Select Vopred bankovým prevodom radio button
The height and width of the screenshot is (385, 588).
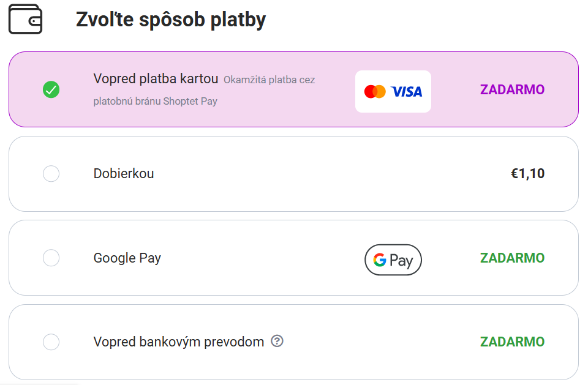pyautogui.click(x=51, y=342)
